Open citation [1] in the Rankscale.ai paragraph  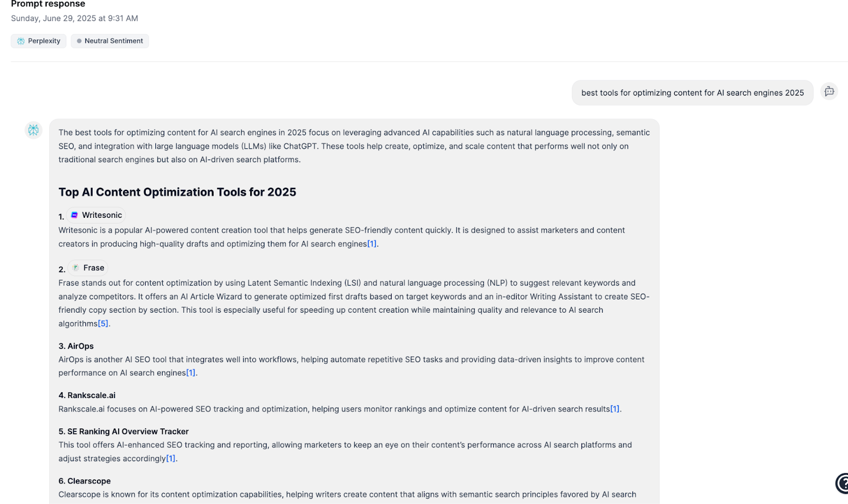click(615, 409)
